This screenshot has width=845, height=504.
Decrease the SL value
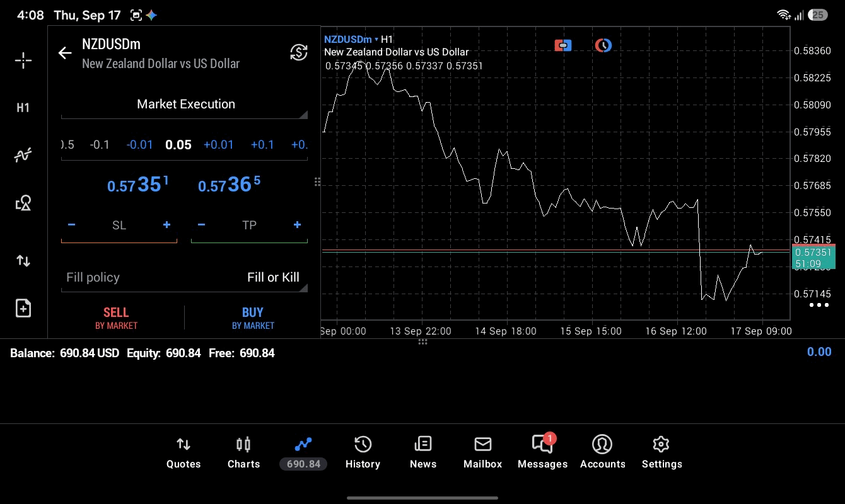[71, 225]
